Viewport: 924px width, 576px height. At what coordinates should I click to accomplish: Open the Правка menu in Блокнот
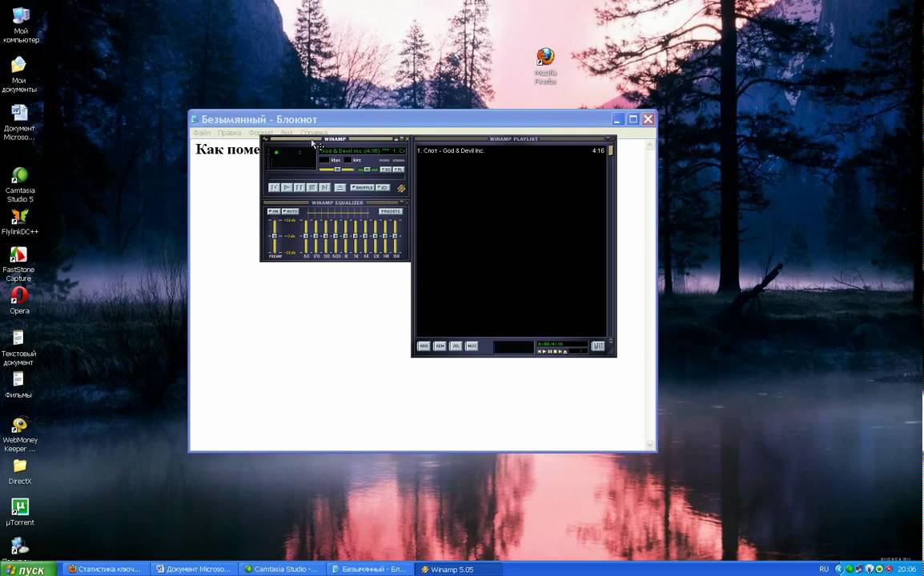pos(229,133)
